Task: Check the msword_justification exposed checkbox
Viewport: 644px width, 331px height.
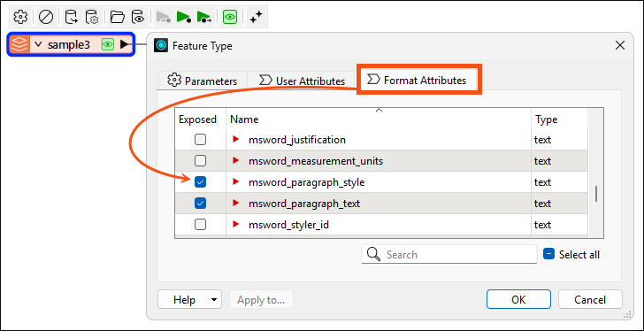Action: (200, 140)
